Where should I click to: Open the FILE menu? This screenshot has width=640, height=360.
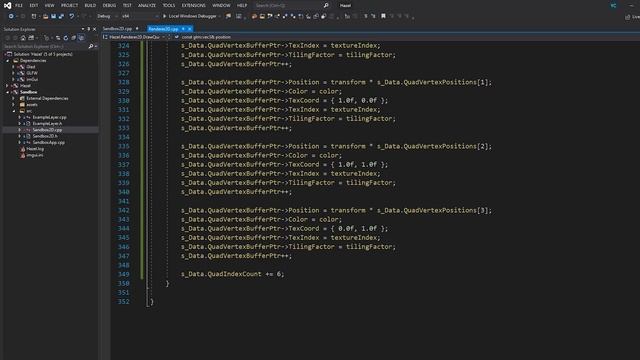(19, 5)
